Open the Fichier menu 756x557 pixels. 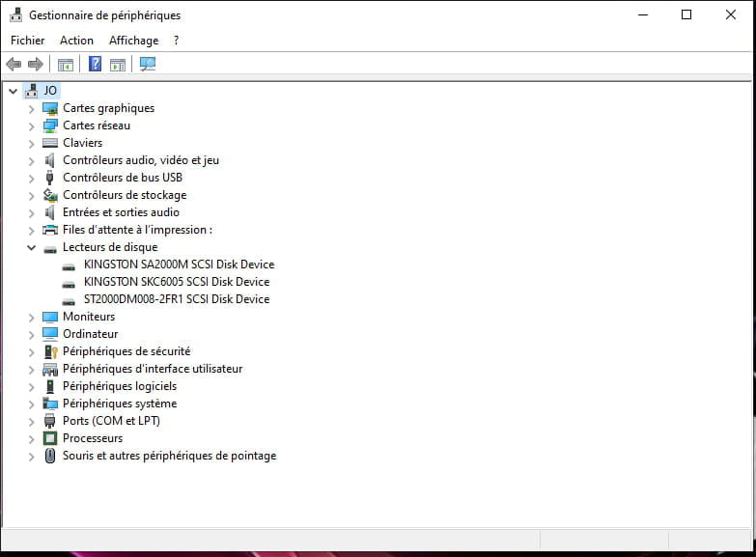(27, 41)
